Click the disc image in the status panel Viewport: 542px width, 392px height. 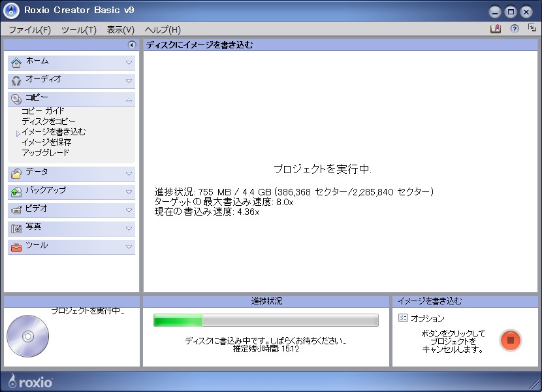(x=27, y=336)
